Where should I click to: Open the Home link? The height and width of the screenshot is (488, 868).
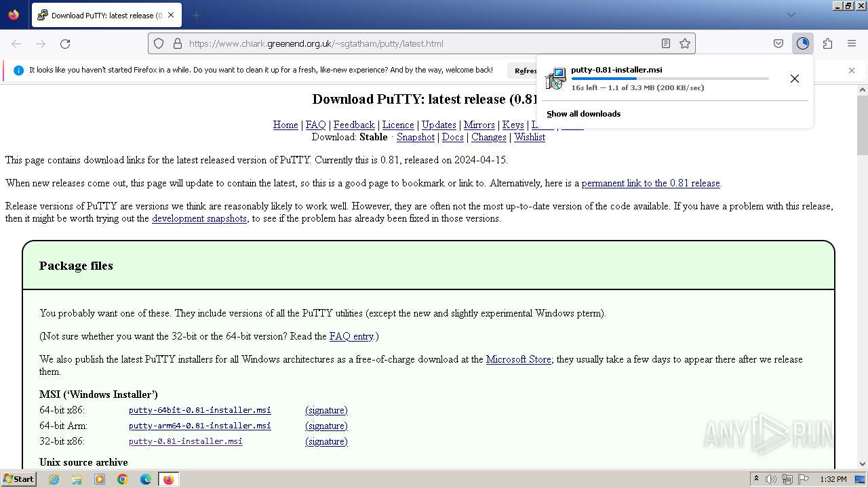[x=285, y=125]
